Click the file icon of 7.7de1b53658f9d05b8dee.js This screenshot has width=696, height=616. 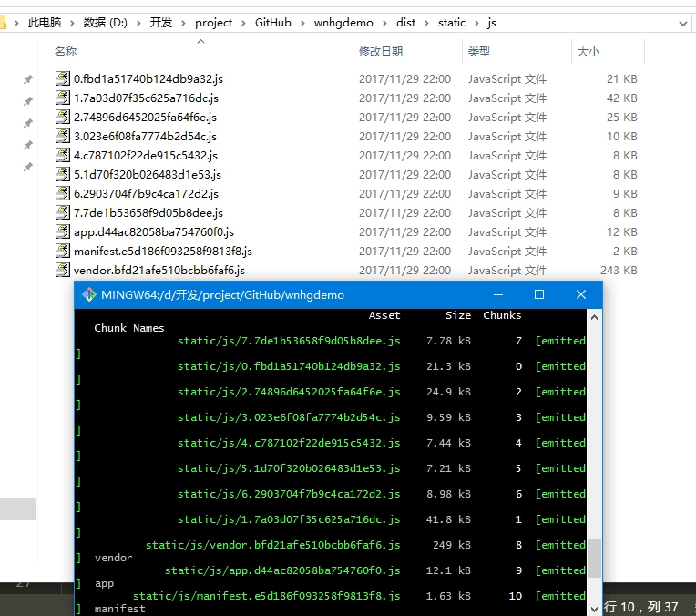coord(63,212)
